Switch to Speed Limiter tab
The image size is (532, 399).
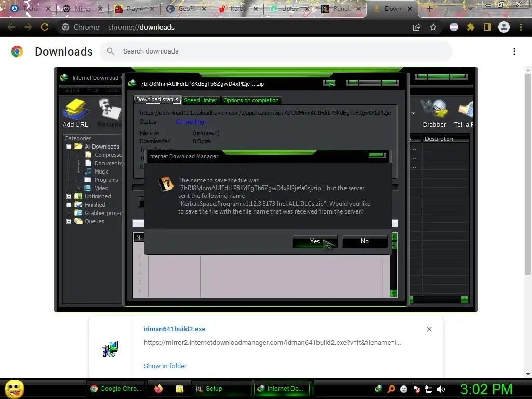[x=200, y=100]
